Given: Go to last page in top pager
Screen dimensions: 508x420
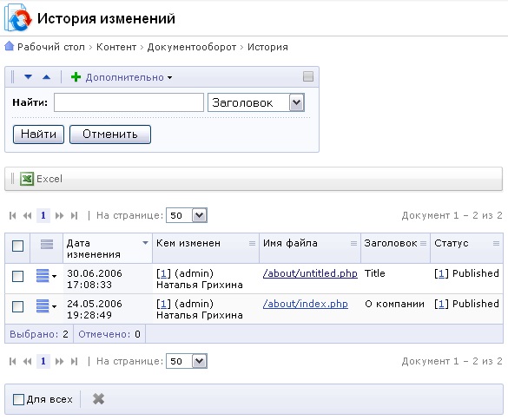Looking at the screenshot, I should [x=74, y=215].
